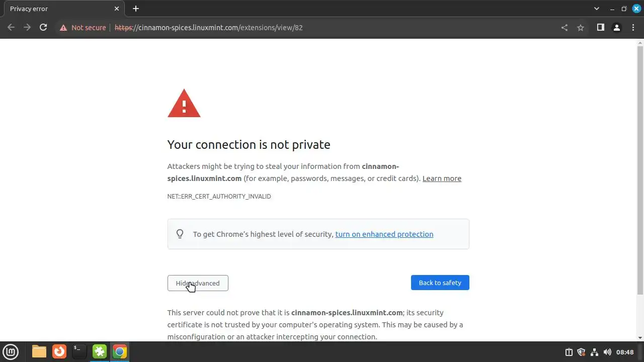Viewport: 644px width, 362px height.
Task: Open the volume control in system tray
Action: pos(607,352)
